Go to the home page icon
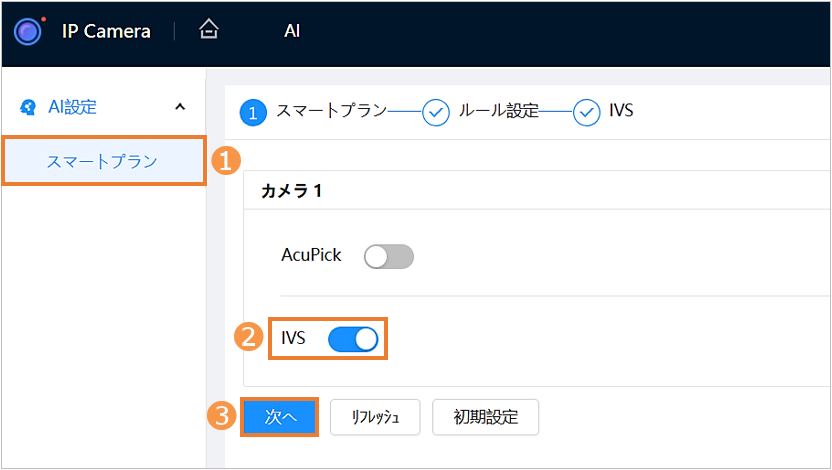Viewport: 832px width, 470px height. click(208, 30)
